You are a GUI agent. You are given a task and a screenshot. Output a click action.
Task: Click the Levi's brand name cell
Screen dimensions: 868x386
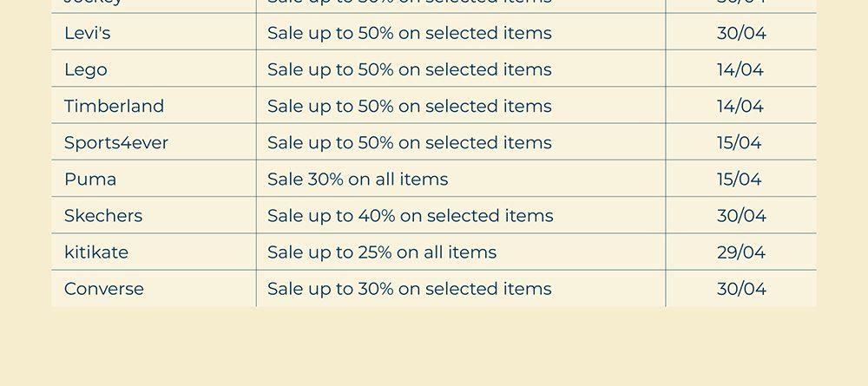coord(88,34)
